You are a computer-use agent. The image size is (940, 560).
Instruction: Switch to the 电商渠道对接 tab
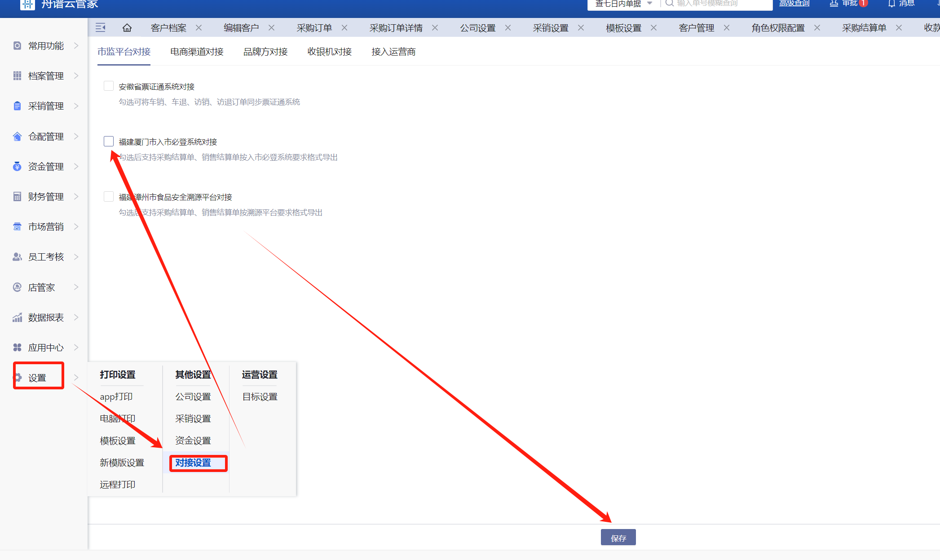pyautogui.click(x=197, y=52)
